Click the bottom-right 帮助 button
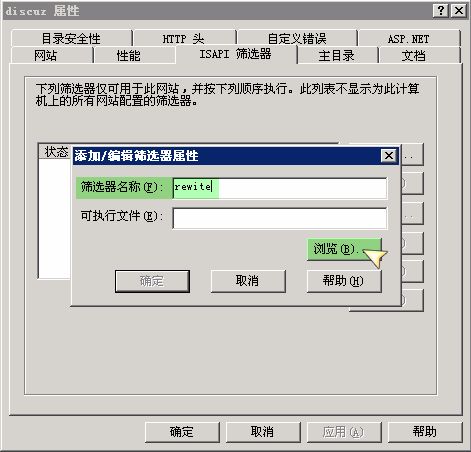Screen dimensions: 471x452 click(x=425, y=432)
